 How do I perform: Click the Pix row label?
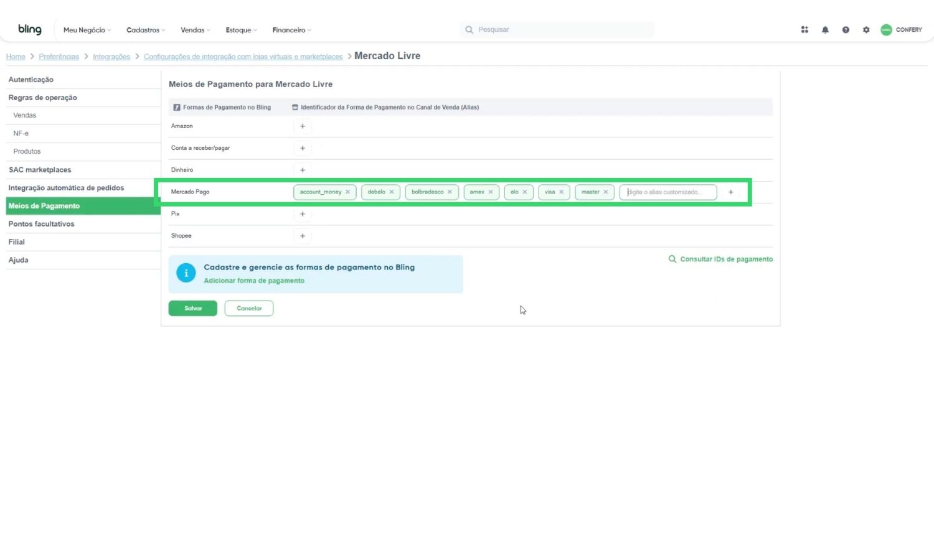175,214
